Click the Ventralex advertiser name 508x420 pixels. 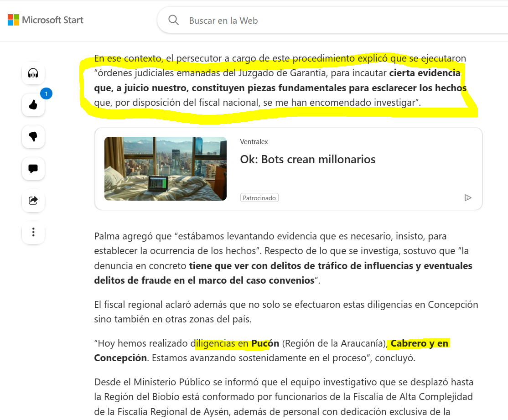point(254,142)
